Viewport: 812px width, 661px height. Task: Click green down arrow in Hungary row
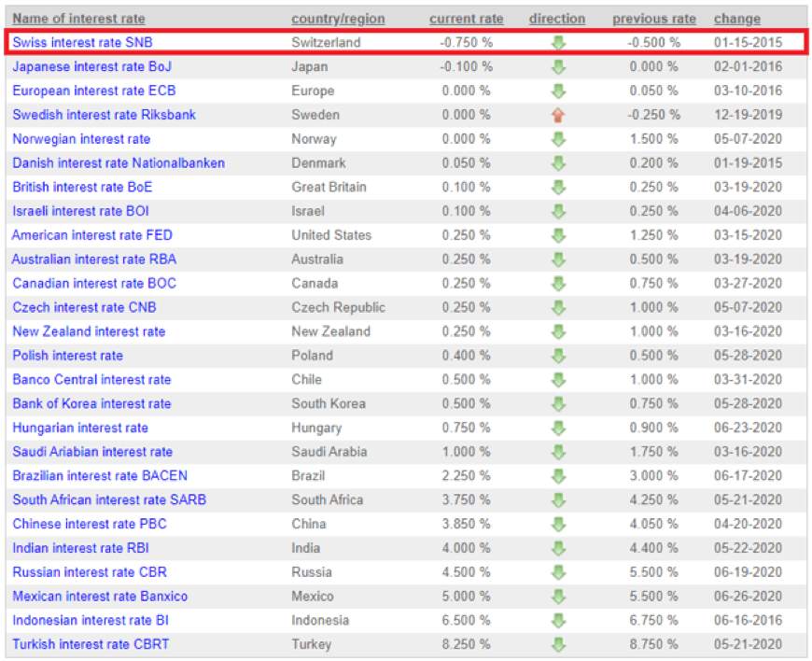[x=558, y=428]
